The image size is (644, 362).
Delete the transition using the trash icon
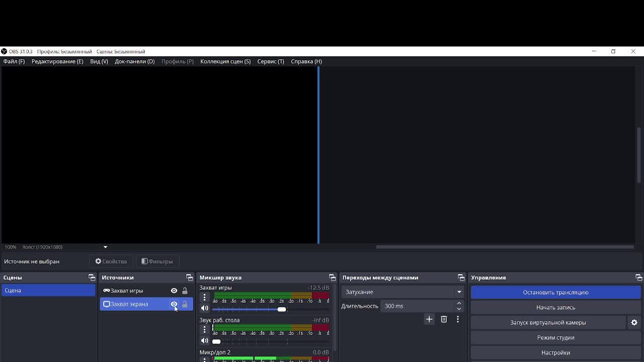(444, 319)
